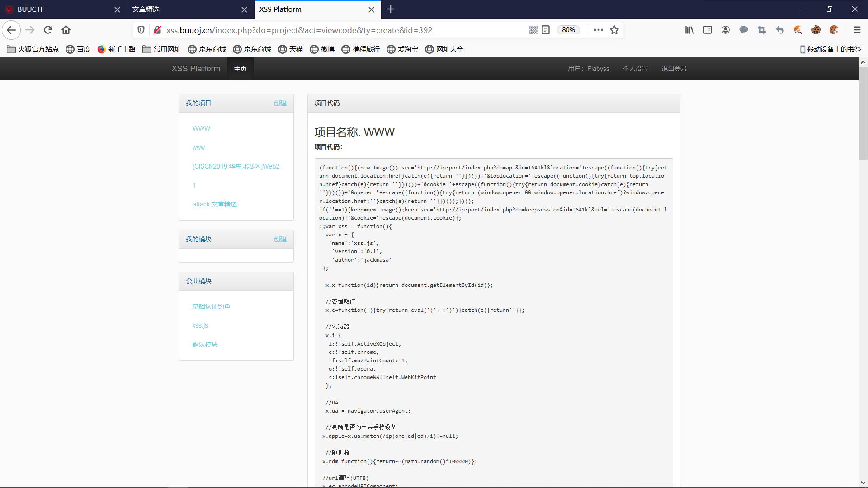Click the vertical scrollbar thumb
The width and height of the screenshot is (868, 488).
tap(863, 113)
